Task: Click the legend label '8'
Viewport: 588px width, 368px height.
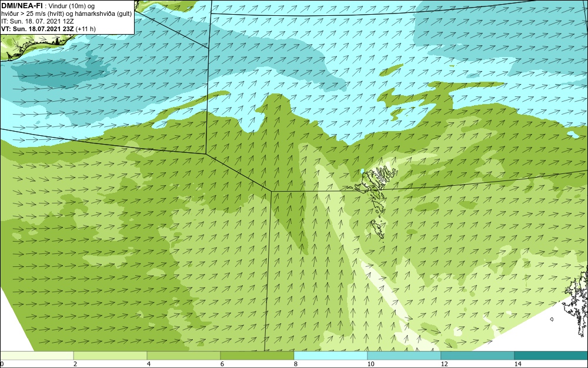Action: point(296,364)
